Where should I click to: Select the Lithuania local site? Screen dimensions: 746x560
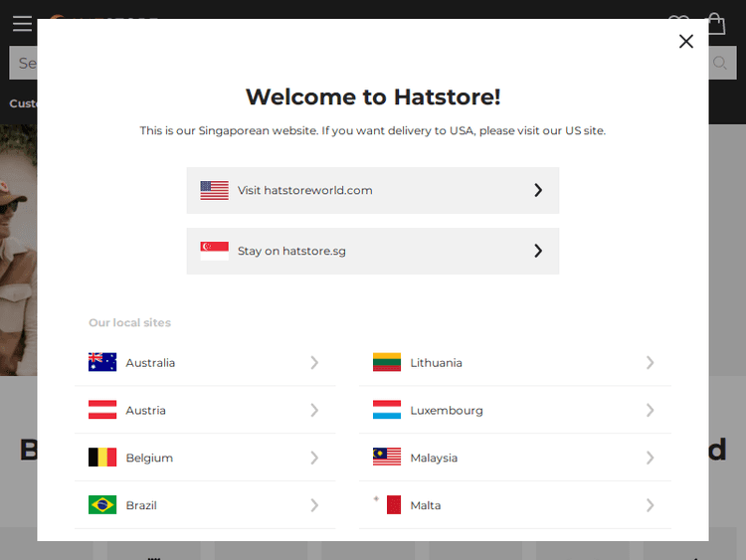pos(515,362)
